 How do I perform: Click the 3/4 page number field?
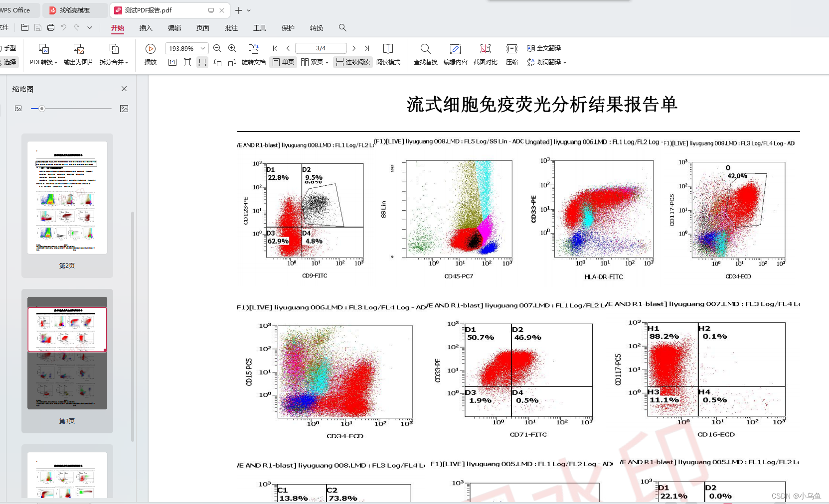[x=321, y=48]
